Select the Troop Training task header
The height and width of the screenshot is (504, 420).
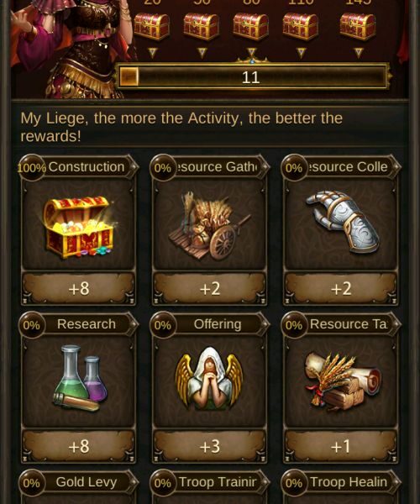click(x=209, y=482)
